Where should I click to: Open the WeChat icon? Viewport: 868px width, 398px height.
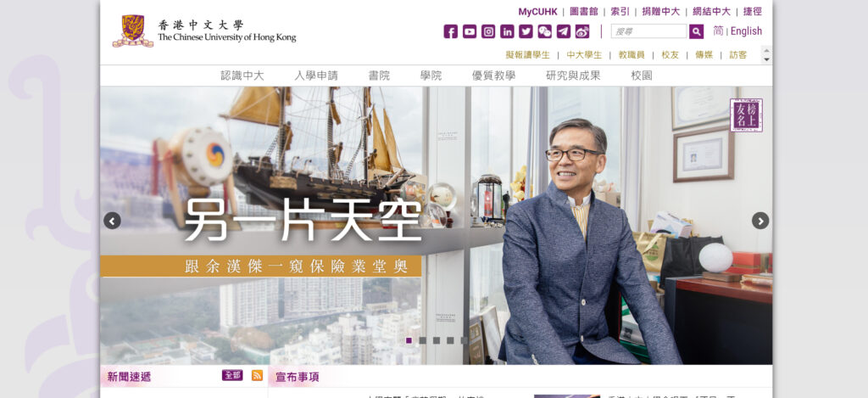pos(545,31)
